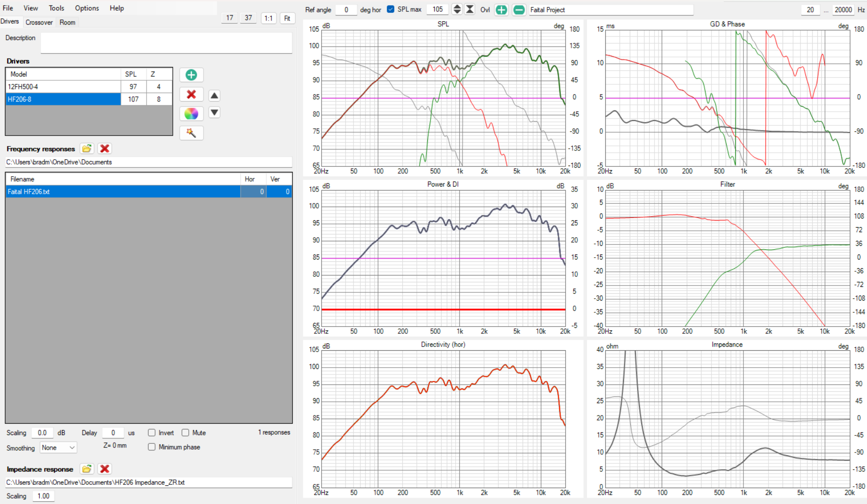Click the Power & DI chart title
The image size is (867, 504).
[x=443, y=184]
